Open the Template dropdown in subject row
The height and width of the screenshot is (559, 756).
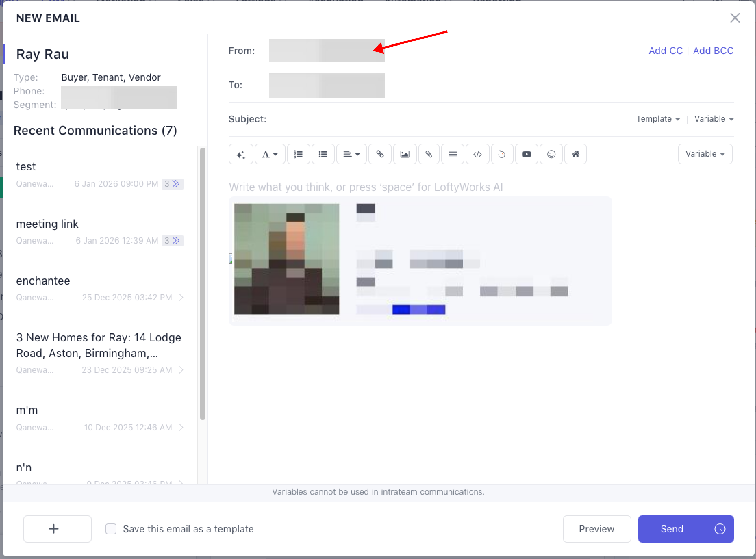(x=658, y=119)
